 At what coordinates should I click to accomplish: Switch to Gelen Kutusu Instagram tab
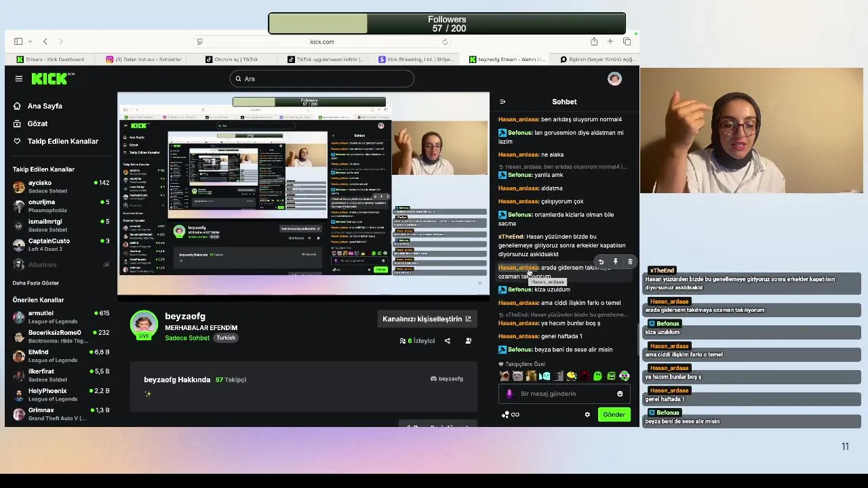144,60
